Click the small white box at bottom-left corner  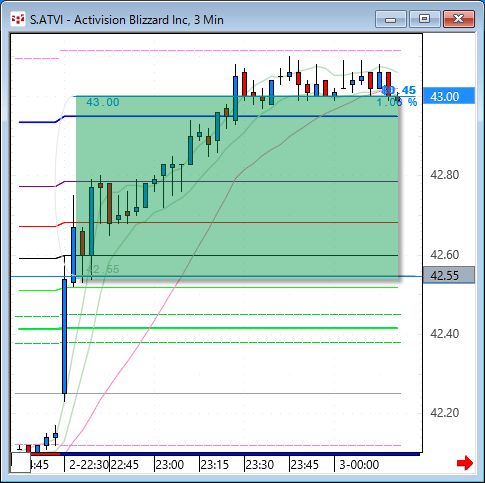pyautogui.click(x=21, y=462)
